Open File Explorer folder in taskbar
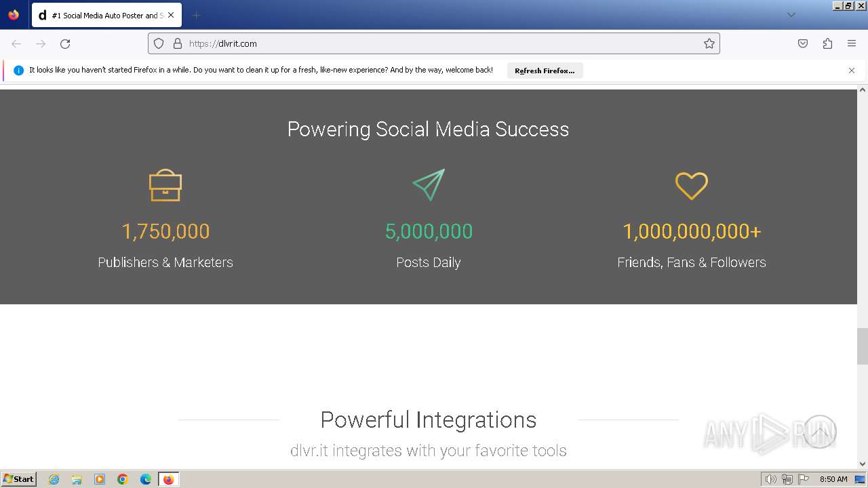 coord(77,479)
